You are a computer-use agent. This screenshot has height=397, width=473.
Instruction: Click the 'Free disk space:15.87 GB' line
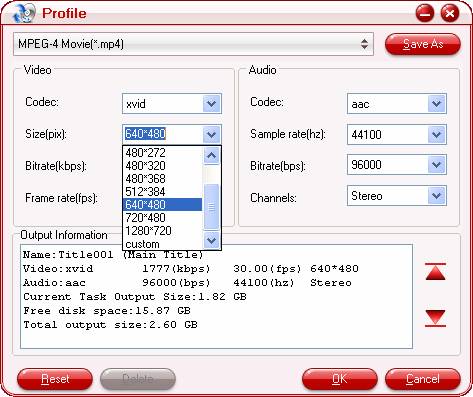[x=107, y=311]
